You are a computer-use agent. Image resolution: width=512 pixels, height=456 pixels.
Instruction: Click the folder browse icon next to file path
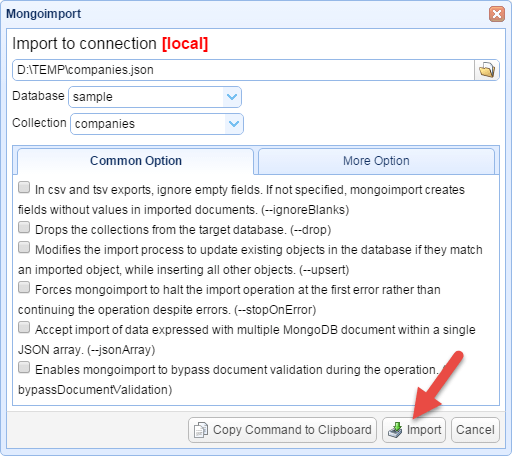[487, 70]
